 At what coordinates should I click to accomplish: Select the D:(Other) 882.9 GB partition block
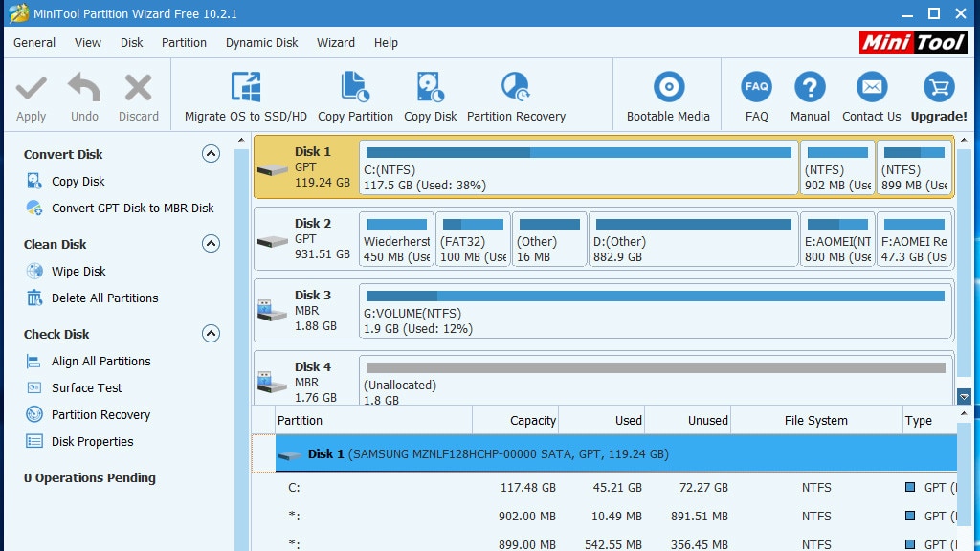[694, 239]
